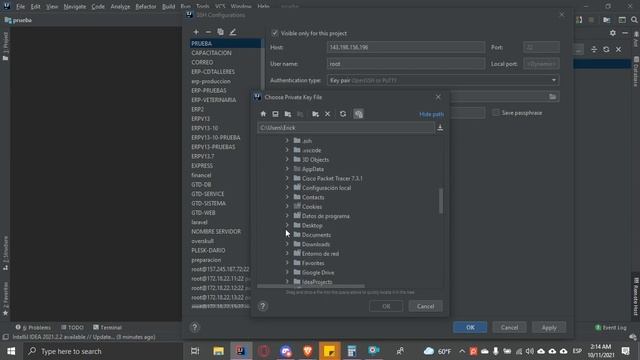The image size is (640, 360).
Task: Click Windows taskbar search box
Action: tap(104, 351)
